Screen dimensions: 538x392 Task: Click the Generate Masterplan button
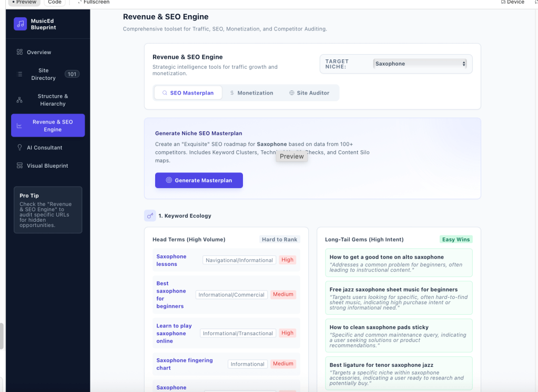pyautogui.click(x=199, y=180)
